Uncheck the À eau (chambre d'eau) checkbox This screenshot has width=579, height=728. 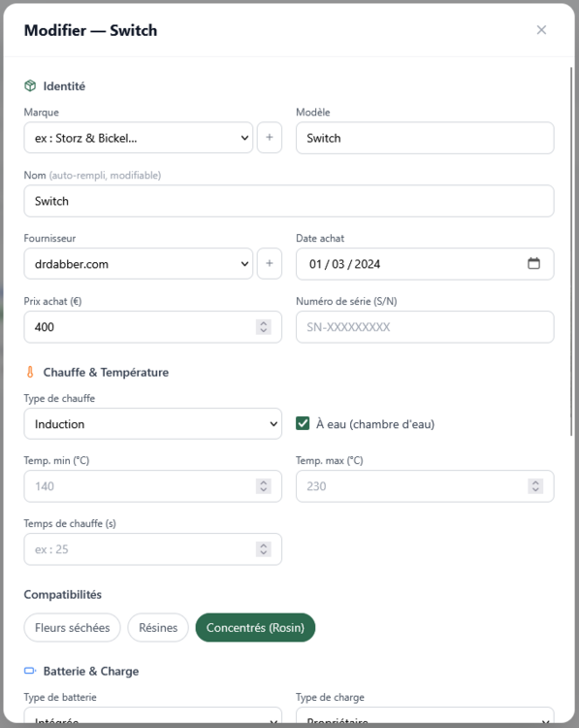[x=303, y=423]
